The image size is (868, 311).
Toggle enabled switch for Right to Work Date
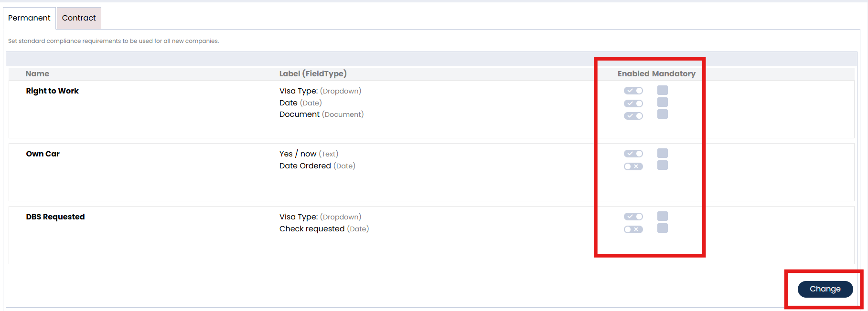633,103
